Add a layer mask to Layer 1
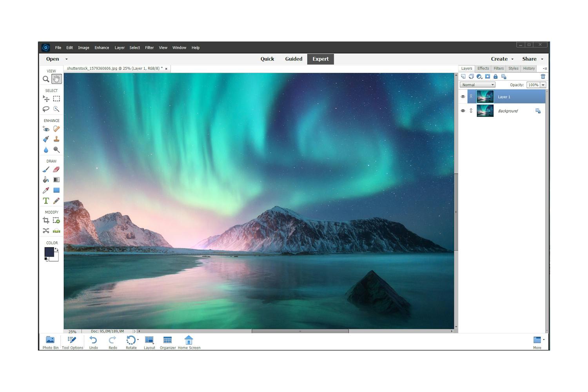588x392 pixels. [x=487, y=76]
